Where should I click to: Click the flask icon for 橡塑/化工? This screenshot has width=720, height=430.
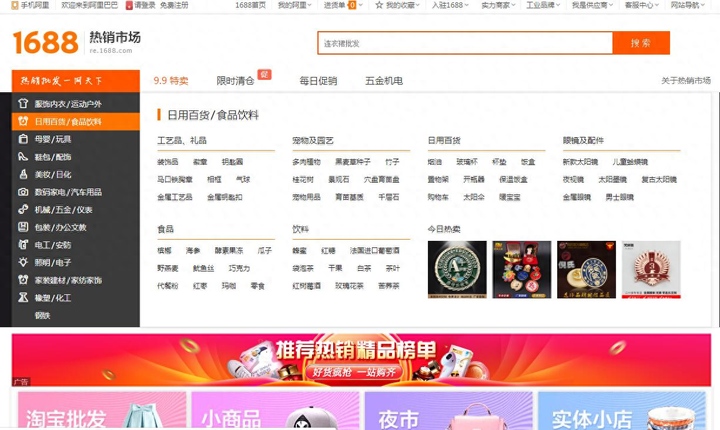pyautogui.click(x=23, y=298)
